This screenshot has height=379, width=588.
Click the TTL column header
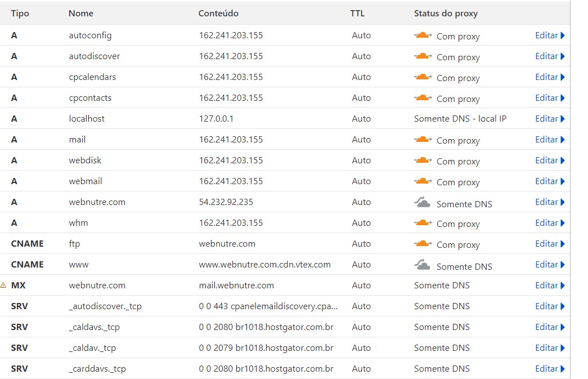(357, 13)
